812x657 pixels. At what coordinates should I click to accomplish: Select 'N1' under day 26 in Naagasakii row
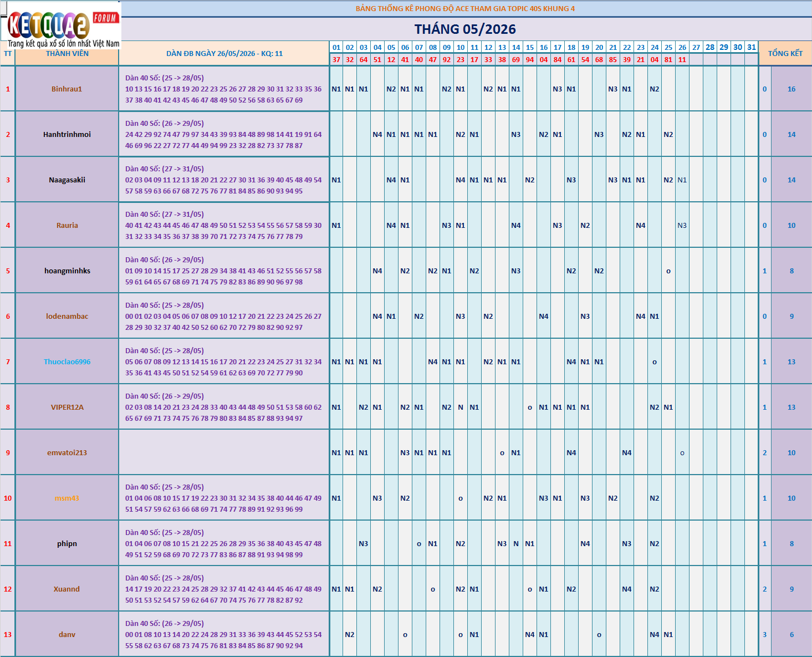pos(682,180)
